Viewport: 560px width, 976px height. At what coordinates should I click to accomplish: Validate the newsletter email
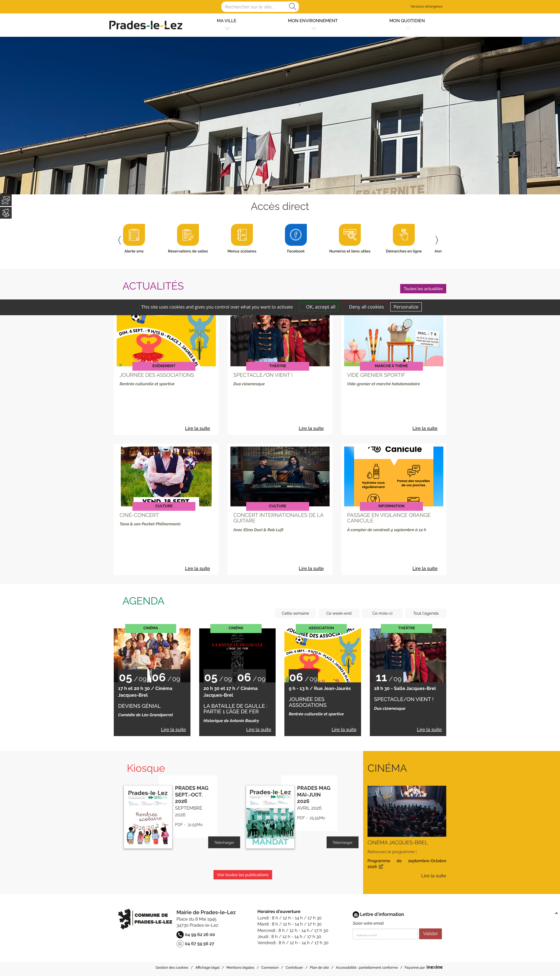(x=430, y=933)
